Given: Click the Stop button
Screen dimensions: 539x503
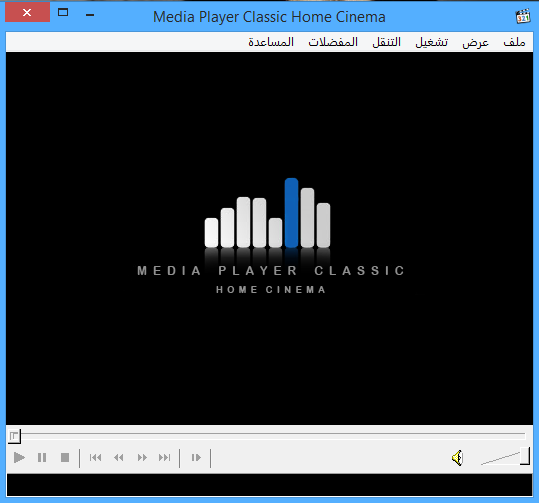Looking at the screenshot, I should (65, 458).
